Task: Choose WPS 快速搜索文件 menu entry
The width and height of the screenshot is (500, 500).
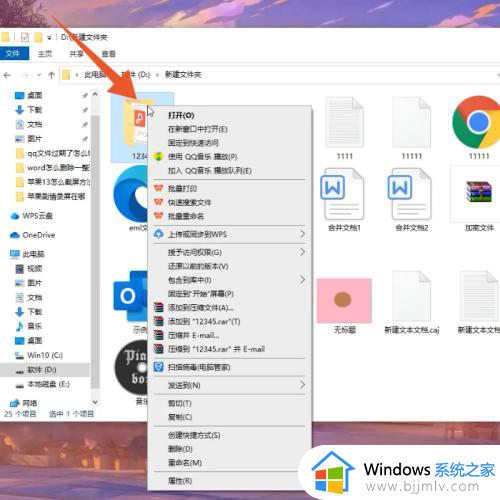Action: coord(229,202)
